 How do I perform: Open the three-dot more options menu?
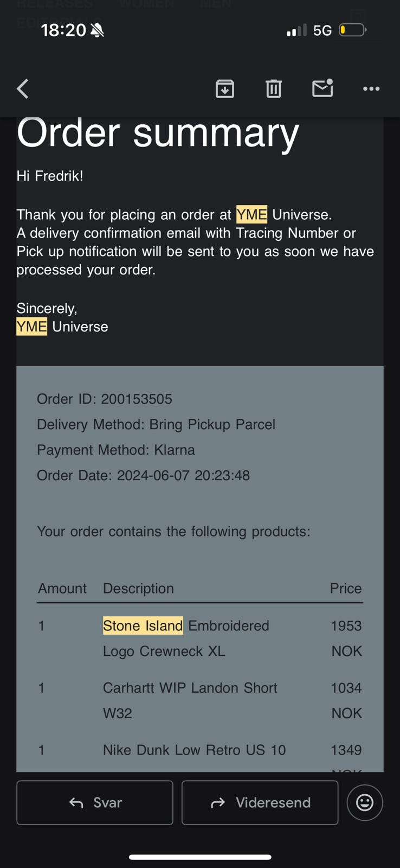tap(371, 88)
